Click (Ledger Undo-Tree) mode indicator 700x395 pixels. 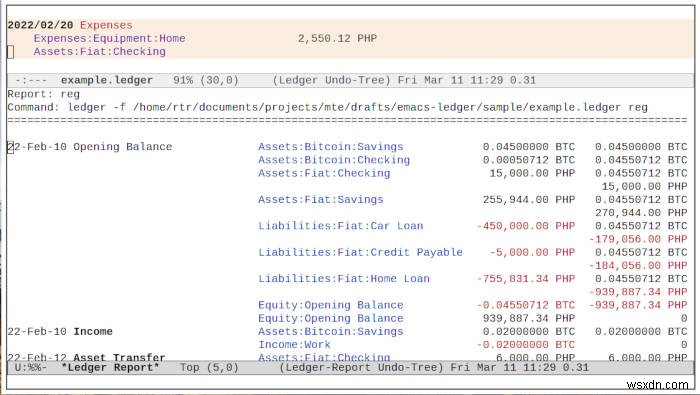point(332,80)
